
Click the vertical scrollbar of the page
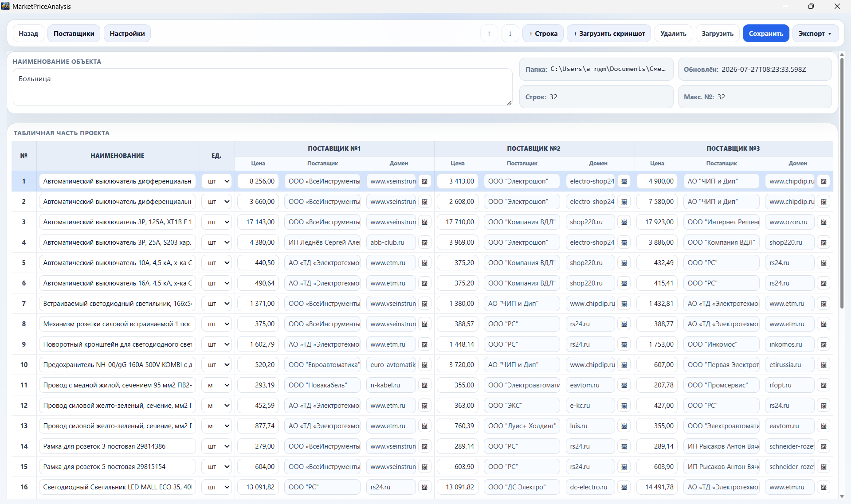pos(842,184)
